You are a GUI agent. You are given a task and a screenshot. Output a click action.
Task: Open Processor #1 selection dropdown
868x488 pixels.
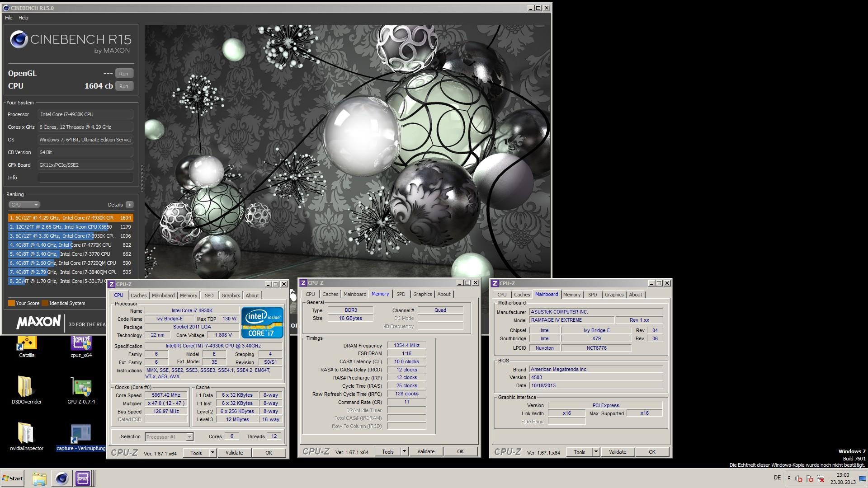(169, 437)
